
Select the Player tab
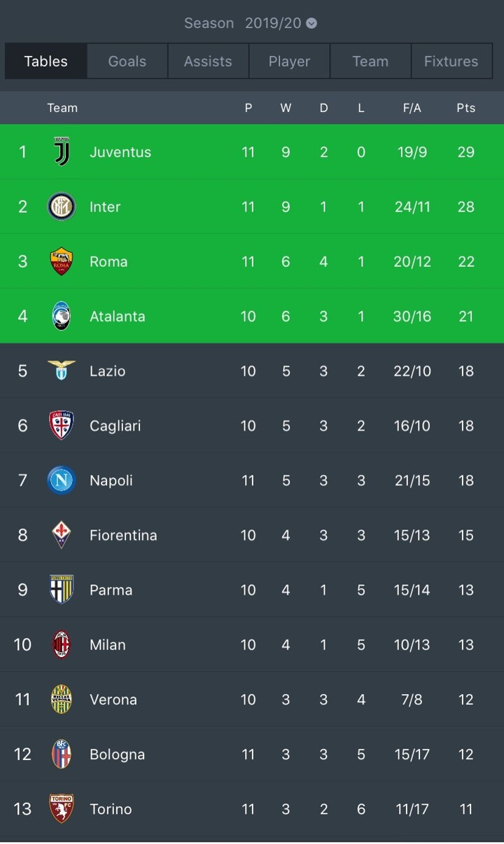tap(289, 61)
